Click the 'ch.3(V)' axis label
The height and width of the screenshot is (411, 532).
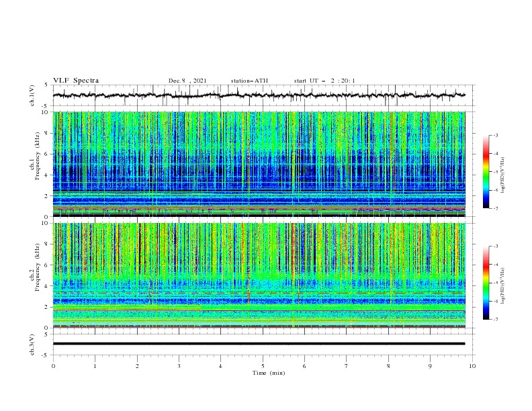click(32, 345)
